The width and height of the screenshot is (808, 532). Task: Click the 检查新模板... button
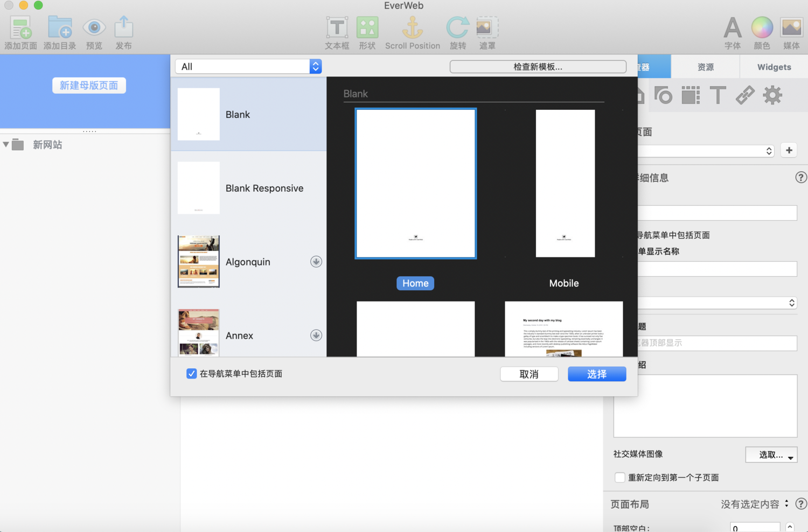538,67
